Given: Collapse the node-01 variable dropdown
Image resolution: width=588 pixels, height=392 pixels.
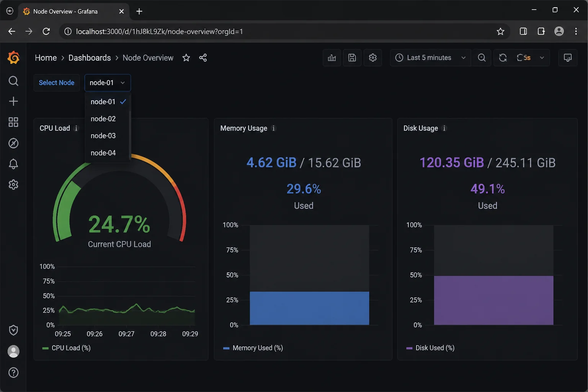Looking at the screenshot, I should (108, 83).
